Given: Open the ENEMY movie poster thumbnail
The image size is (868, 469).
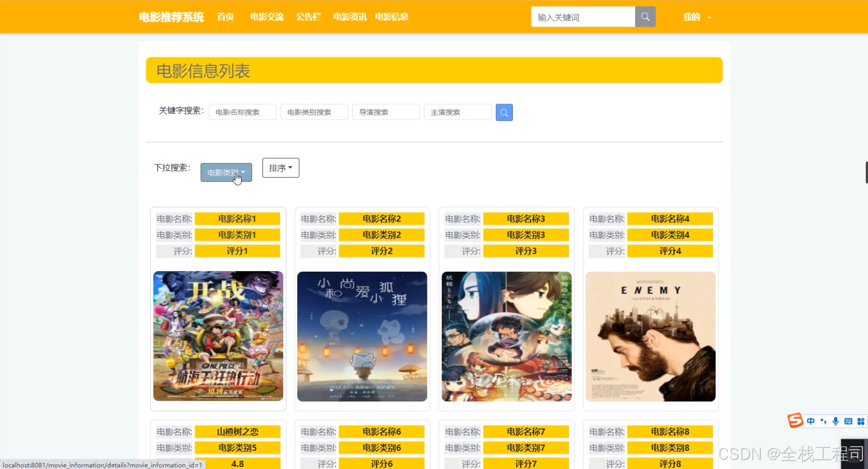Looking at the screenshot, I should pyautogui.click(x=651, y=336).
